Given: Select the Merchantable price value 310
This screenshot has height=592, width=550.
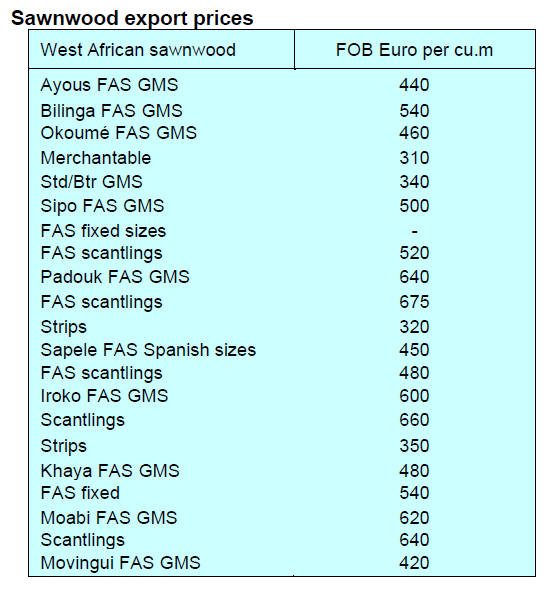Looking at the screenshot, I should (x=414, y=158).
